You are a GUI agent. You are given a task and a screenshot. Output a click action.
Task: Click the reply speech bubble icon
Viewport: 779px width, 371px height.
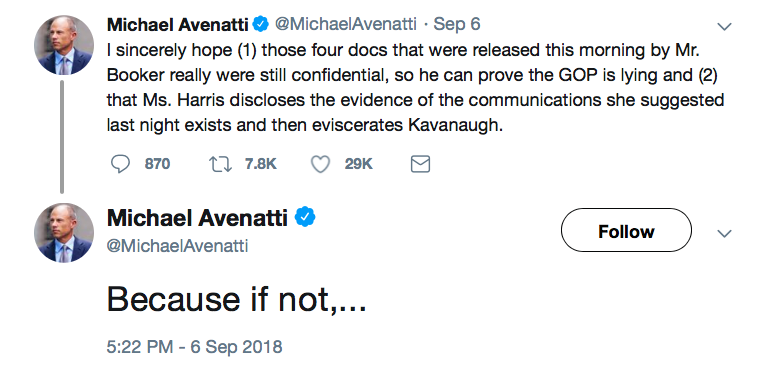120,164
